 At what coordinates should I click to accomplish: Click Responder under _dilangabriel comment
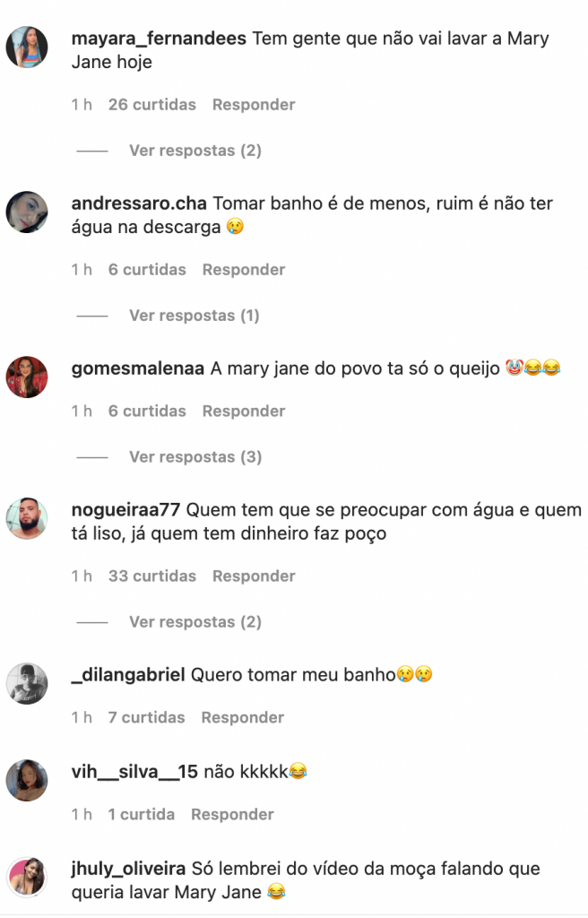pos(243,718)
